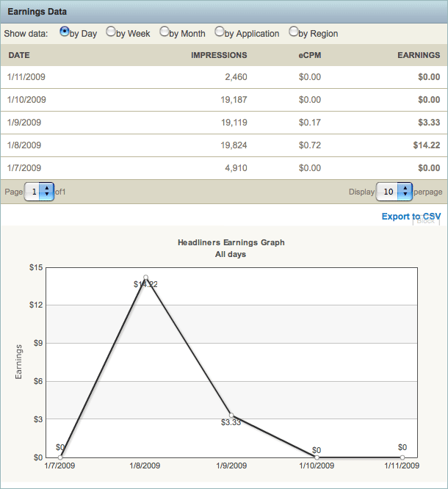Expand the Display per page dropdown
The width and height of the screenshot is (448, 489).
(x=390, y=192)
